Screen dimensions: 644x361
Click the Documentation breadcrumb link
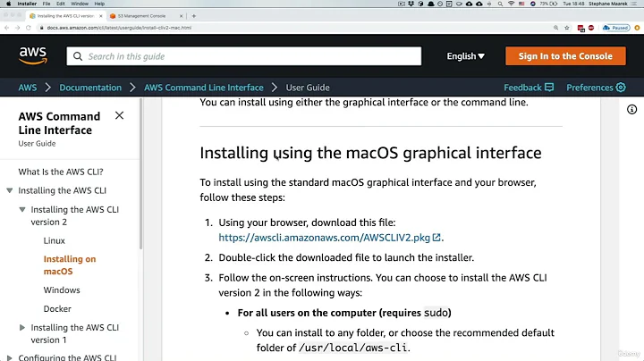pyautogui.click(x=90, y=88)
